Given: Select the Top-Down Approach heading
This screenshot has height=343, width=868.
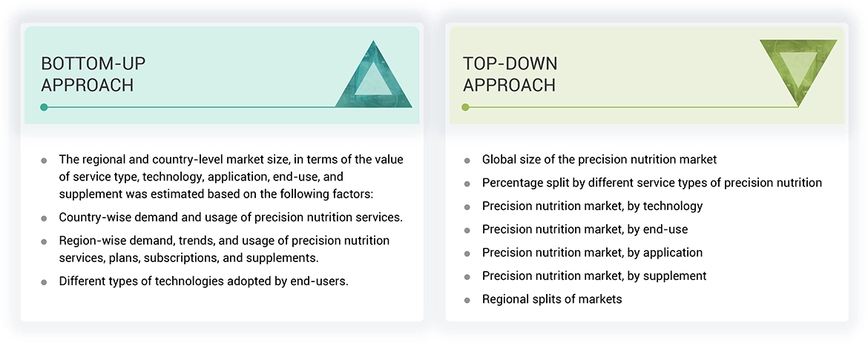Looking at the screenshot, I should point(510,73).
